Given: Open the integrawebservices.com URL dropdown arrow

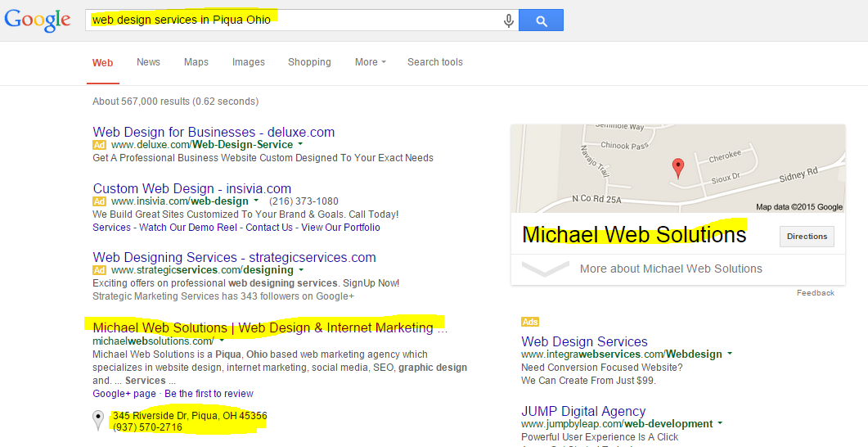Looking at the screenshot, I should 730,354.
